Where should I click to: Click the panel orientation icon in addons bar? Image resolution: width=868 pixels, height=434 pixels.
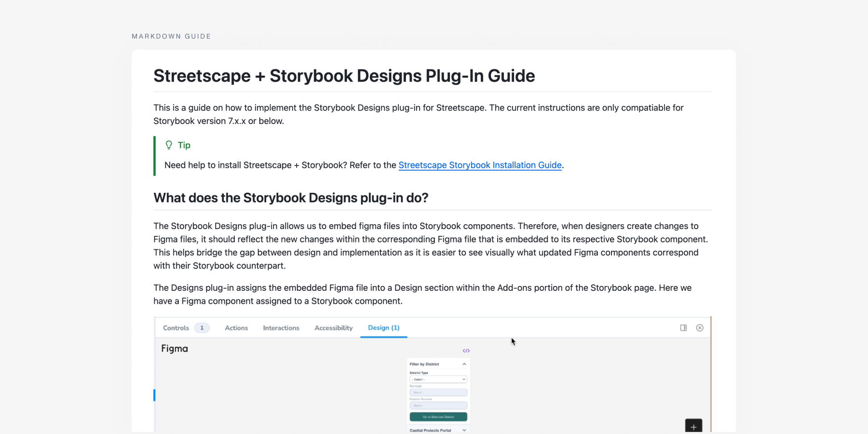coord(683,328)
